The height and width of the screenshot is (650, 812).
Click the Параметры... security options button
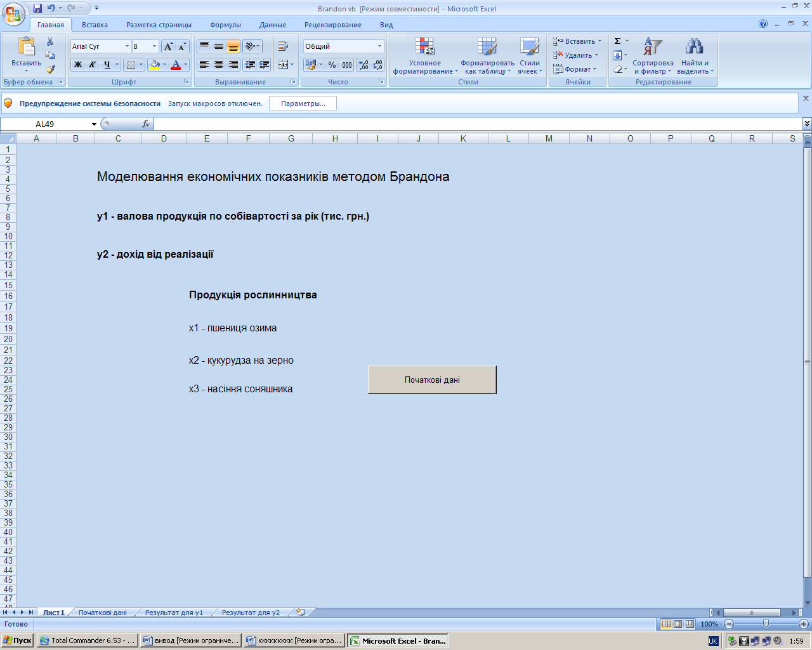(303, 103)
